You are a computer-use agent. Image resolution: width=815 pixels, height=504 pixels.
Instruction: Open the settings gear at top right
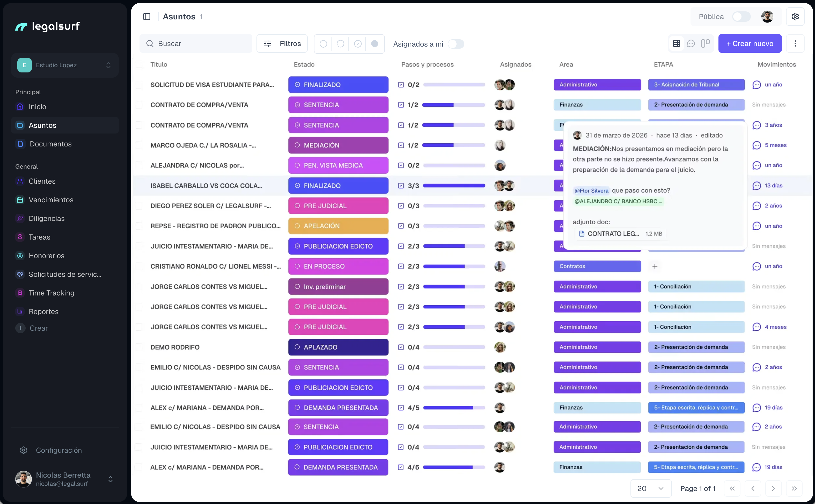tap(795, 17)
